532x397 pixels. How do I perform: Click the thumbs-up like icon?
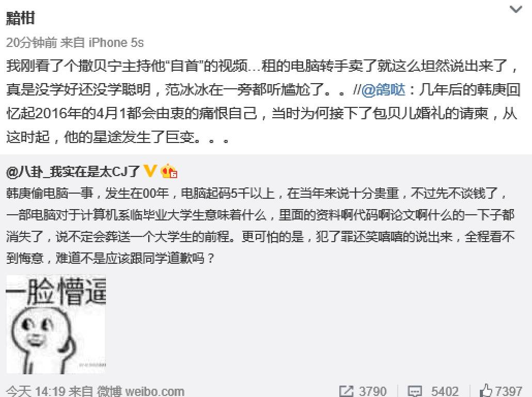point(486,391)
